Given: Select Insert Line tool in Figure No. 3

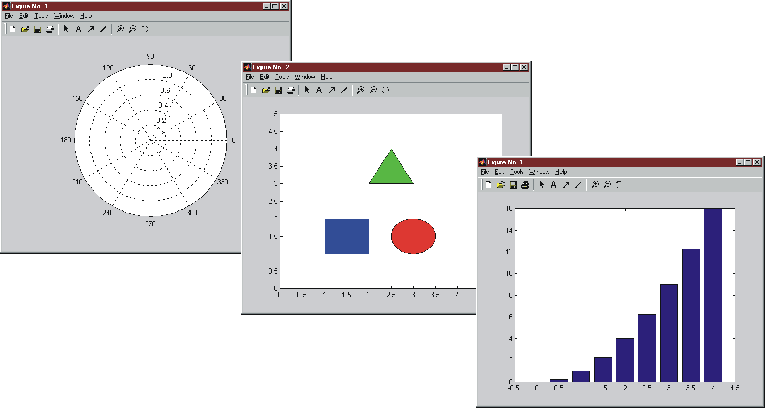Looking at the screenshot, I should point(577,185).
